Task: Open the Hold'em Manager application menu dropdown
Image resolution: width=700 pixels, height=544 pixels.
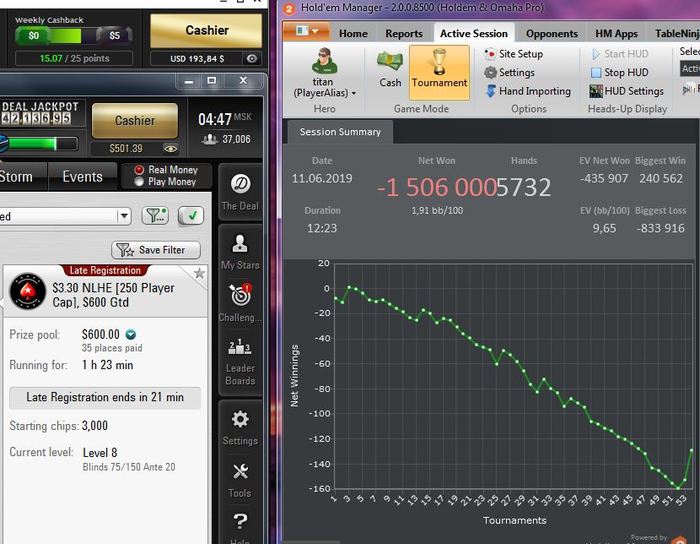Action: pyautogui.click(x=307, y=31)
